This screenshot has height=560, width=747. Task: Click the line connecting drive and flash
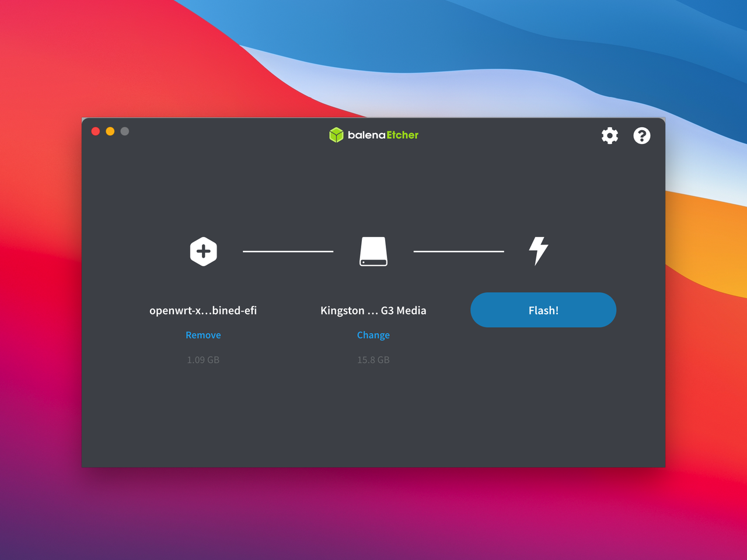tap(459, 251)
